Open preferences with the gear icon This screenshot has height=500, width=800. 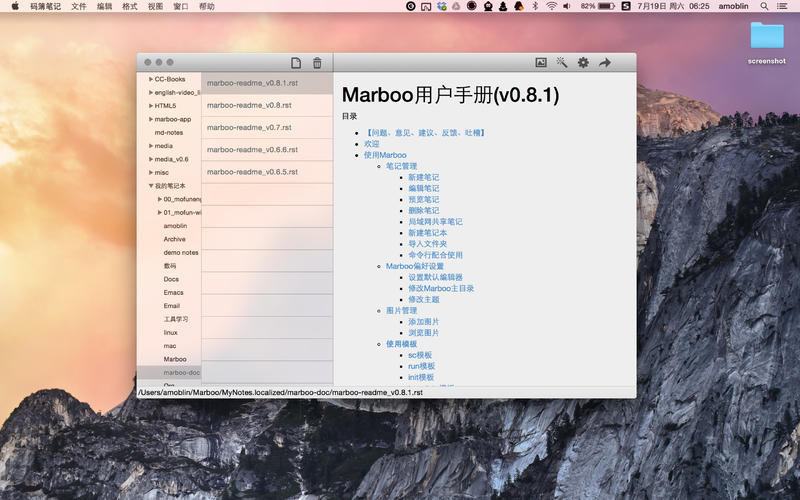click(583, 62)
